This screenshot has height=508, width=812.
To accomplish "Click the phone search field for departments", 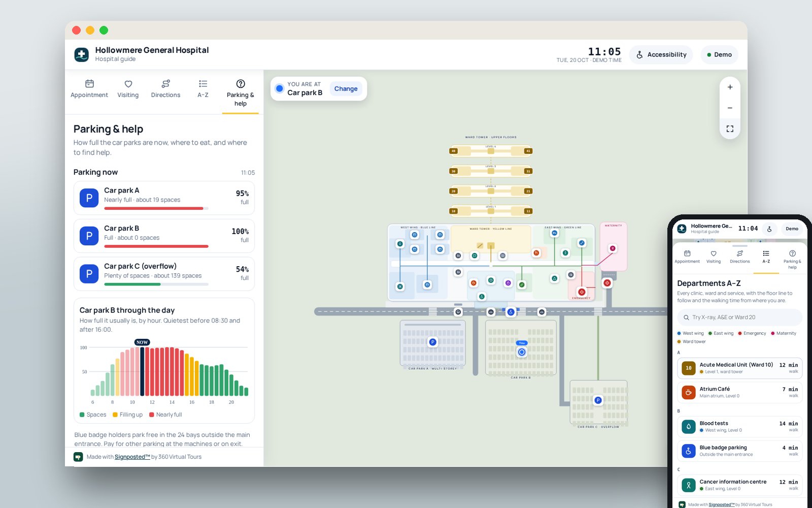I will point(739,317).
